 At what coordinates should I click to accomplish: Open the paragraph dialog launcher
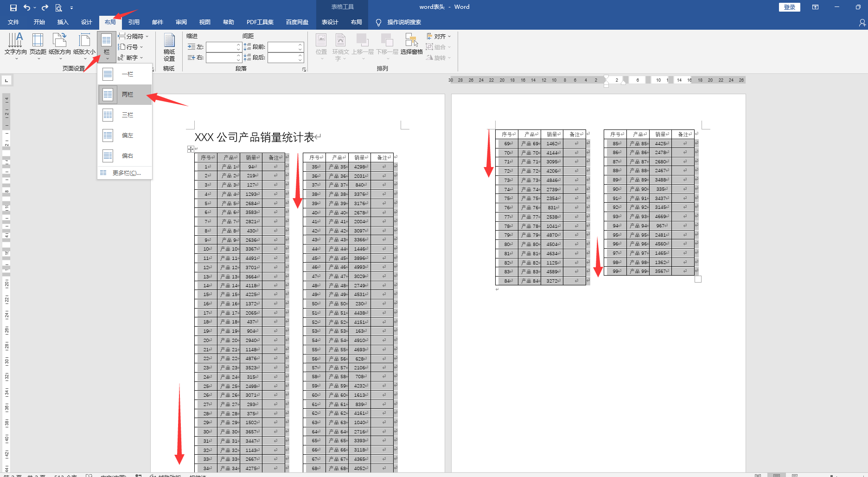tap(304, 69)
